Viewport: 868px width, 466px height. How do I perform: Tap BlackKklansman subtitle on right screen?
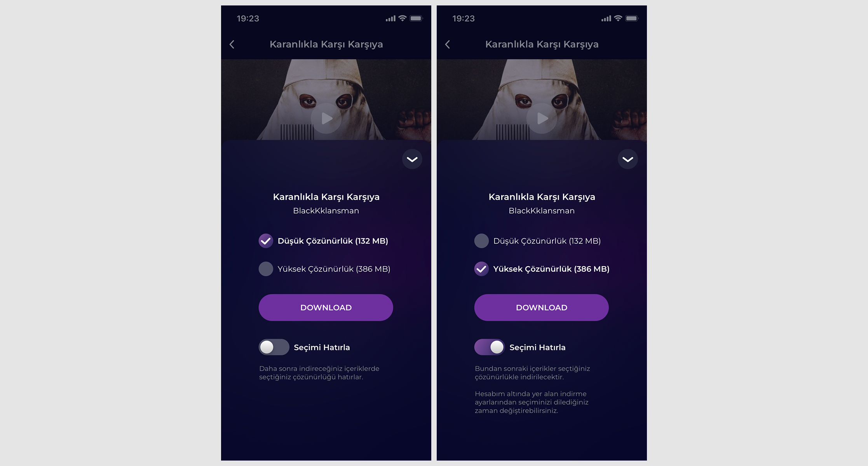click(542, 211)
